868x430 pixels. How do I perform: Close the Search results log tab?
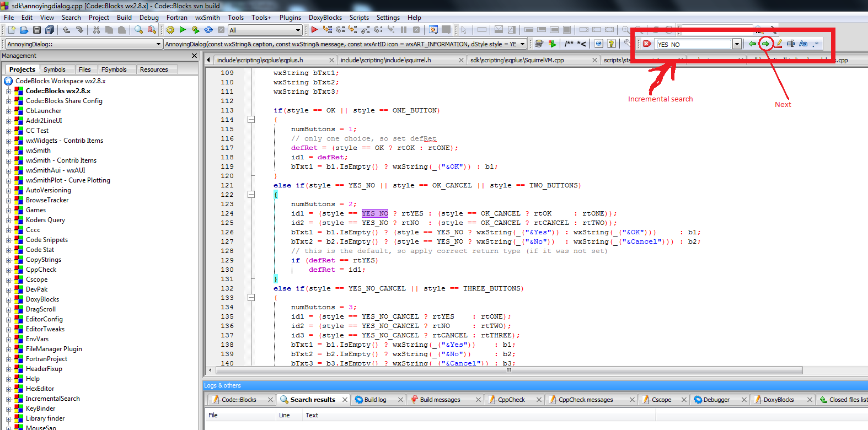(345, 400)
